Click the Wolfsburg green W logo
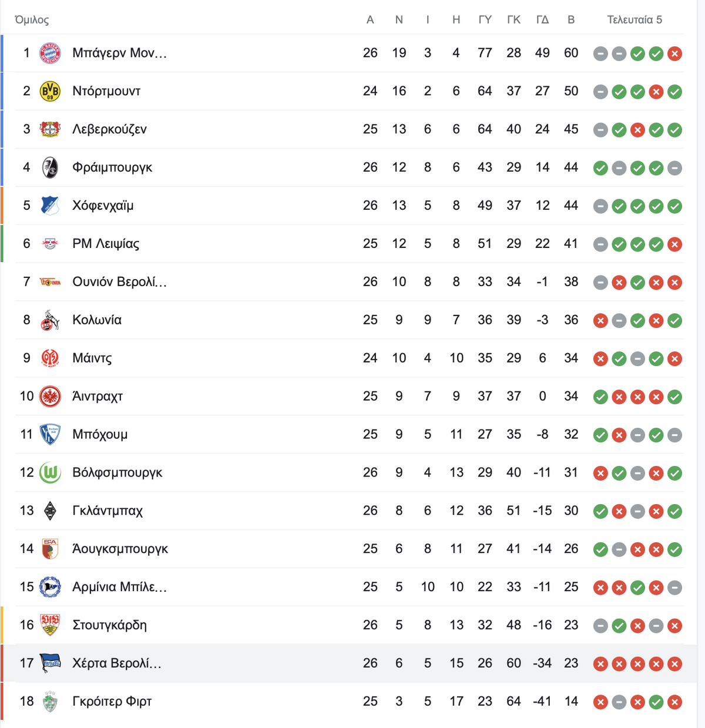This screenshot has width=705, height=728. [x=50, y=472]
